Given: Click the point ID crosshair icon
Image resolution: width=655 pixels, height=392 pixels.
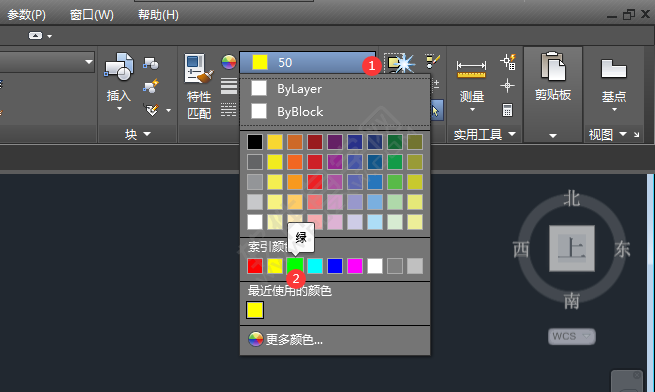Looking at the screenshot, I should point(507,86).
